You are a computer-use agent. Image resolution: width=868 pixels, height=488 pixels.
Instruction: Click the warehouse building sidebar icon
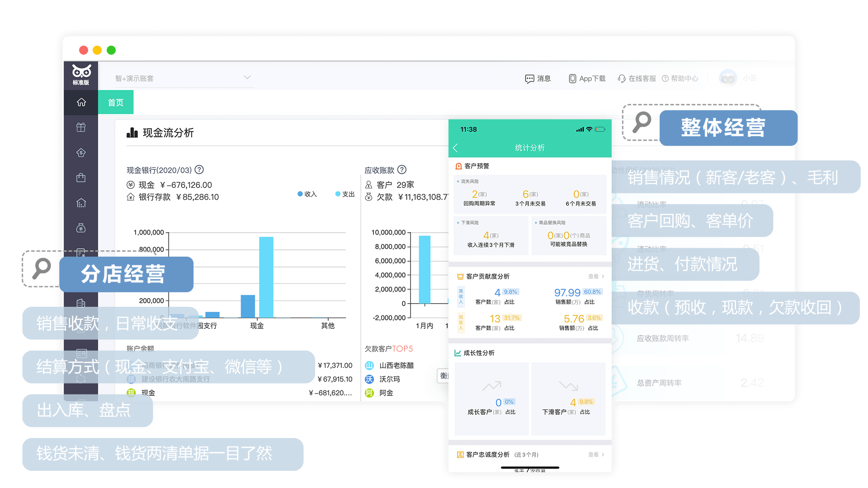pos(81,203)
